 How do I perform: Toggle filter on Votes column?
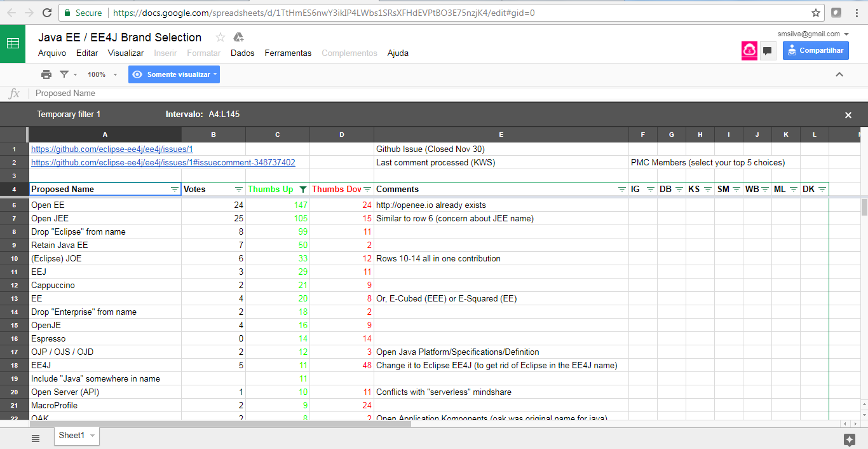click(238, 190)
